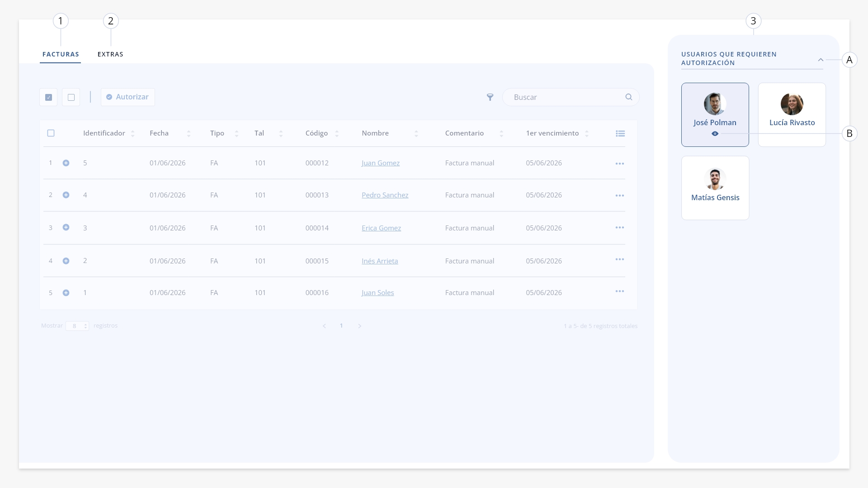Viewport: 868px width, 488px height.
Task: Open the column list settings icon
Action: [620, 133]
